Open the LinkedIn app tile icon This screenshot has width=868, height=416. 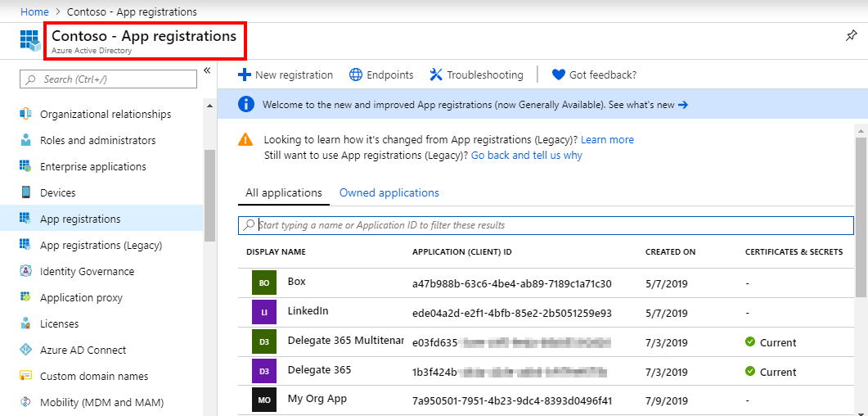point(264,312)
